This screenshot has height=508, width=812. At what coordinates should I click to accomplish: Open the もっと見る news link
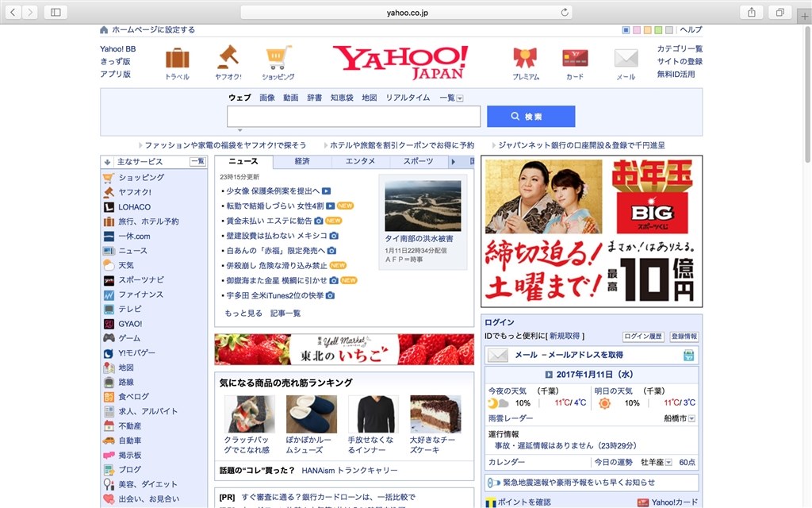click(243, 313)
